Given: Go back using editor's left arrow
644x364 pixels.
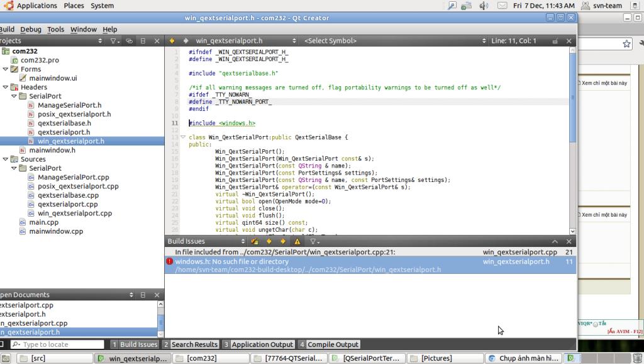Looking at the screenshot, I should click(x=172, y=41).
